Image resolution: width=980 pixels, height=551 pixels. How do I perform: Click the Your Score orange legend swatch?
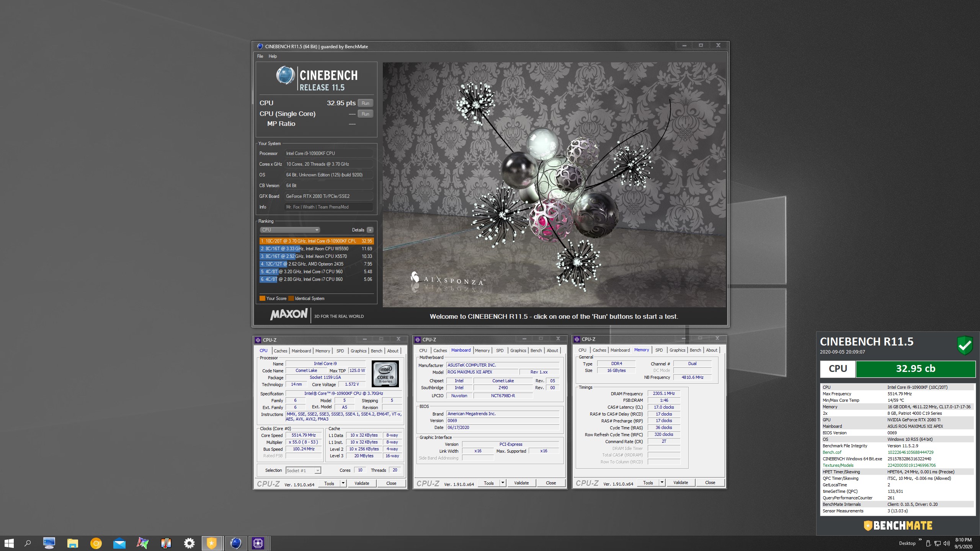point(262,298)
